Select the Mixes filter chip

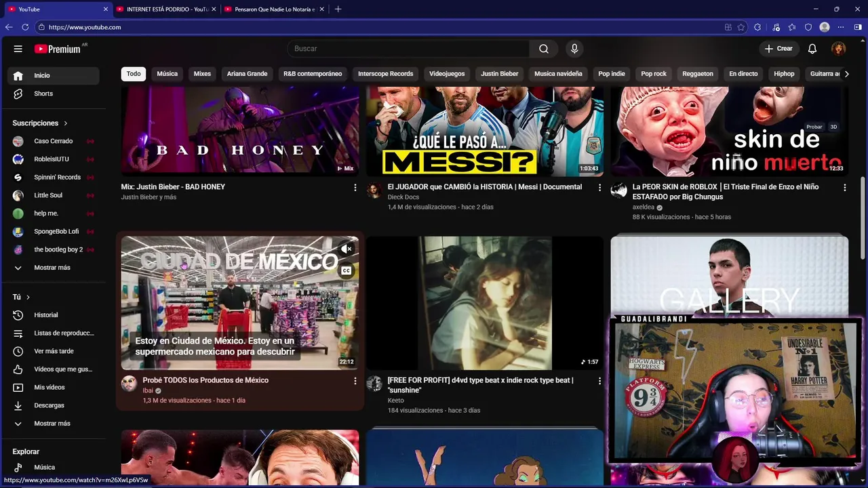point(202,74)
